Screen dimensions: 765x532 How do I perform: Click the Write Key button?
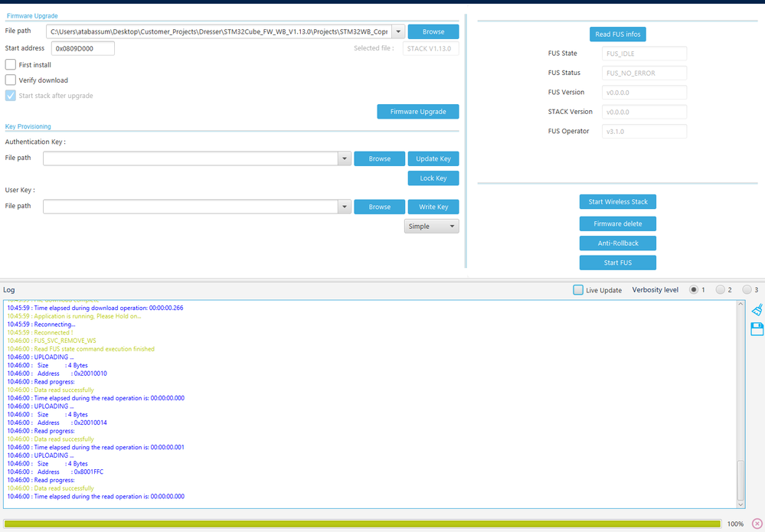433,207
